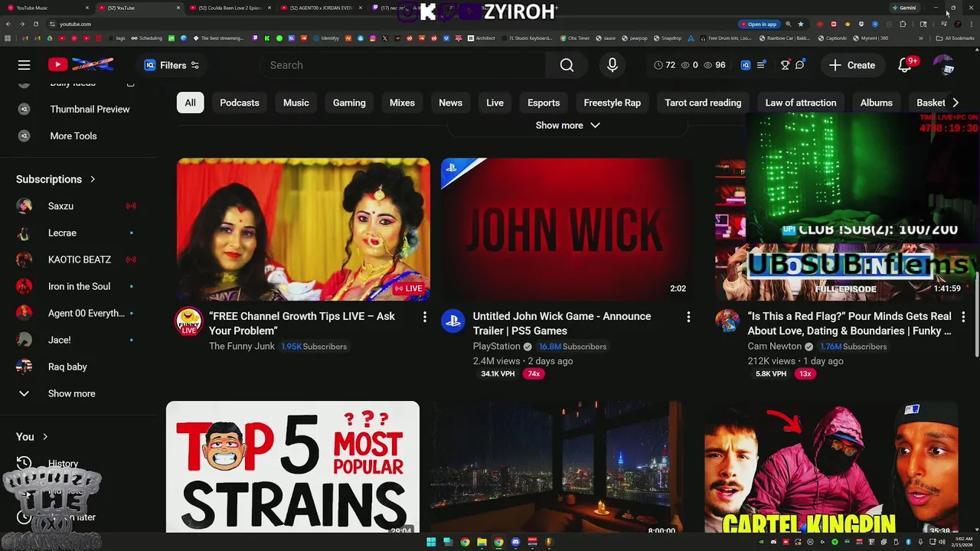Open the chat bubble icon in header
Viewport: 980px width, 551px height.
click(799, 65)
